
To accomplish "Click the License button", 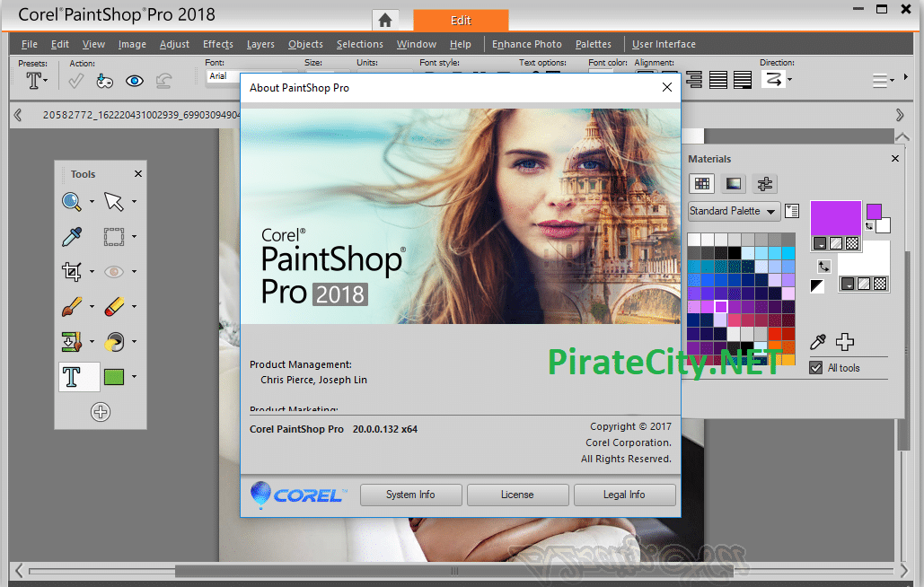I will 517,495.
